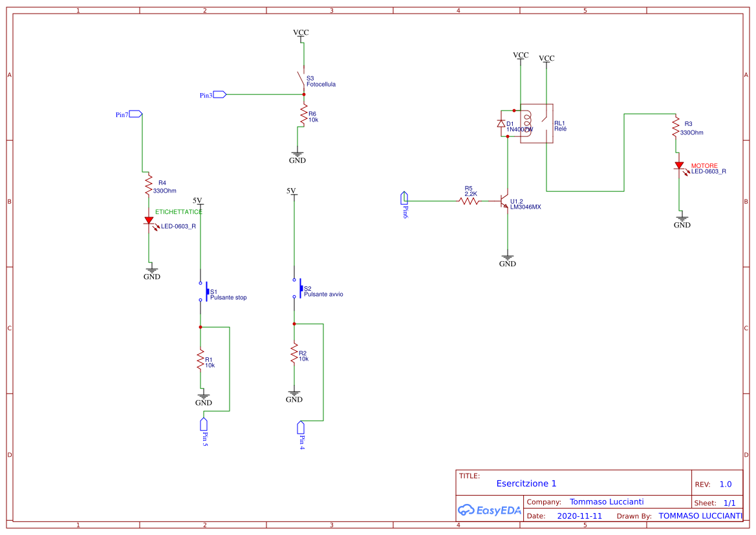Viewport: 756px width, 535px height.
Task: Click the R4 resistor symbol
Action: 149,185
